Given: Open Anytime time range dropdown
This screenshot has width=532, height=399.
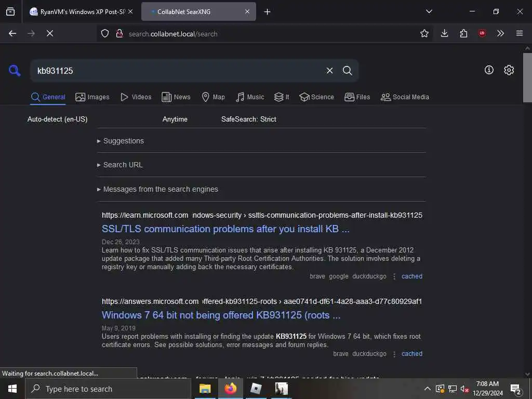Looking at the screenshot, I should tap(175, 119).
